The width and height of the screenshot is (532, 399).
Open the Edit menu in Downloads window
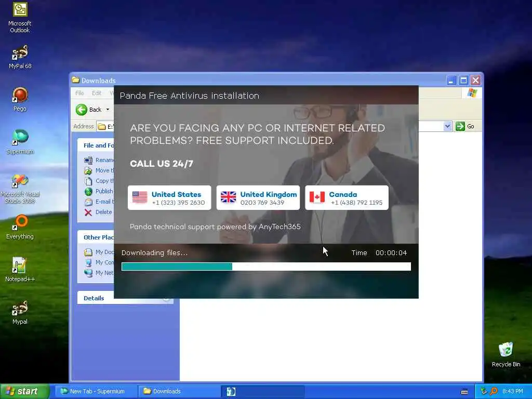pos(96,93)
